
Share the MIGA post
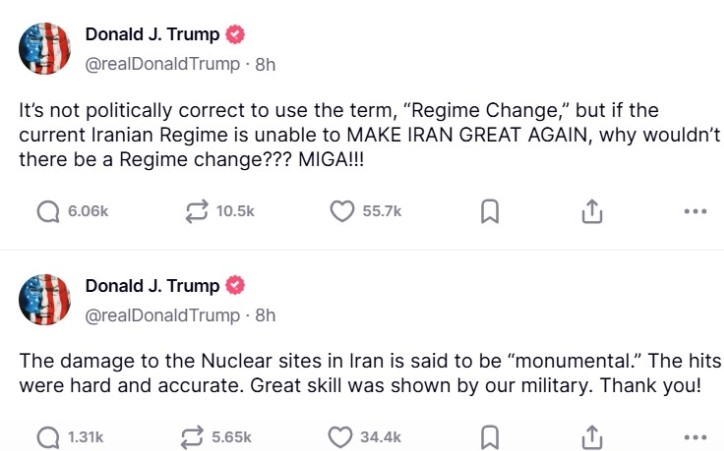coord(592,211)
